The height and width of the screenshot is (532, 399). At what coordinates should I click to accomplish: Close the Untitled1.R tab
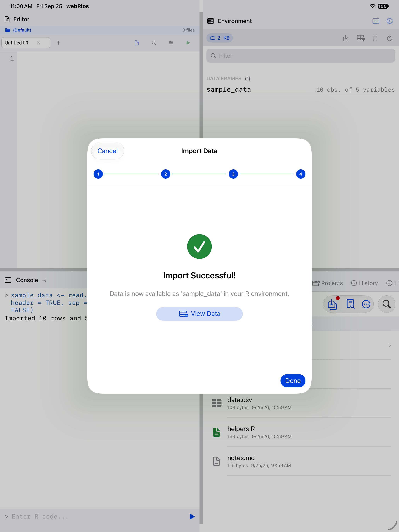pos(38,43)
